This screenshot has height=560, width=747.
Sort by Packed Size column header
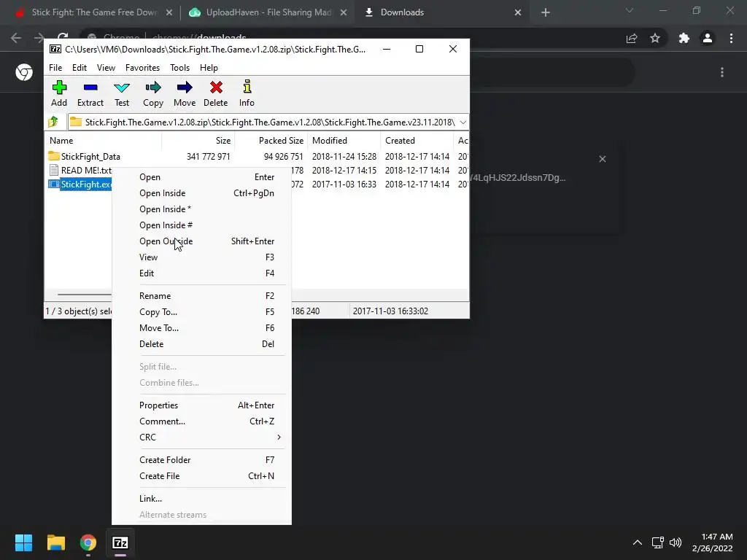coord(271,141)
